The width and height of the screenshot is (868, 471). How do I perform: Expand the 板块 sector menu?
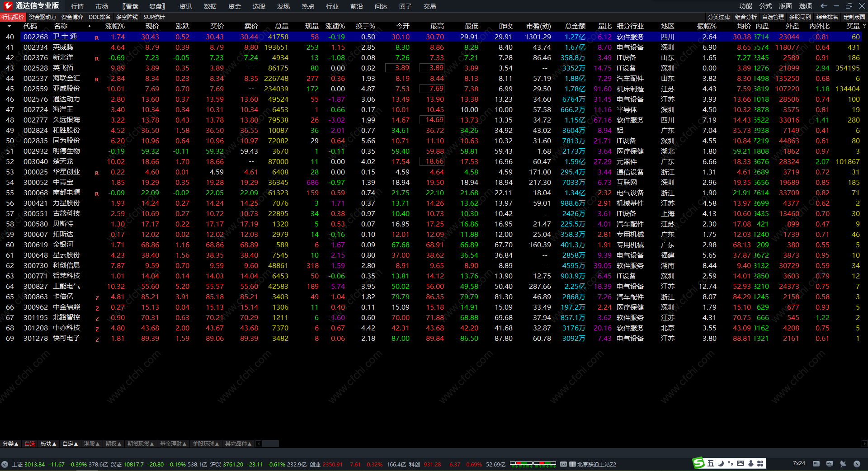pyautogui.click(x=48, y=444)
